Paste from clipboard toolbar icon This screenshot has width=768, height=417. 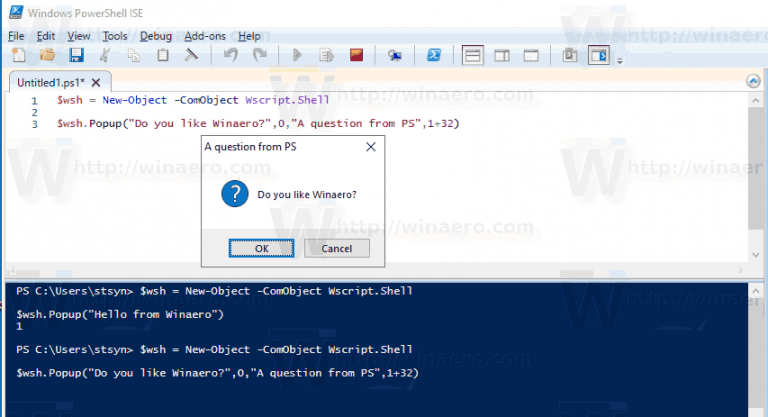pos(163,55)
